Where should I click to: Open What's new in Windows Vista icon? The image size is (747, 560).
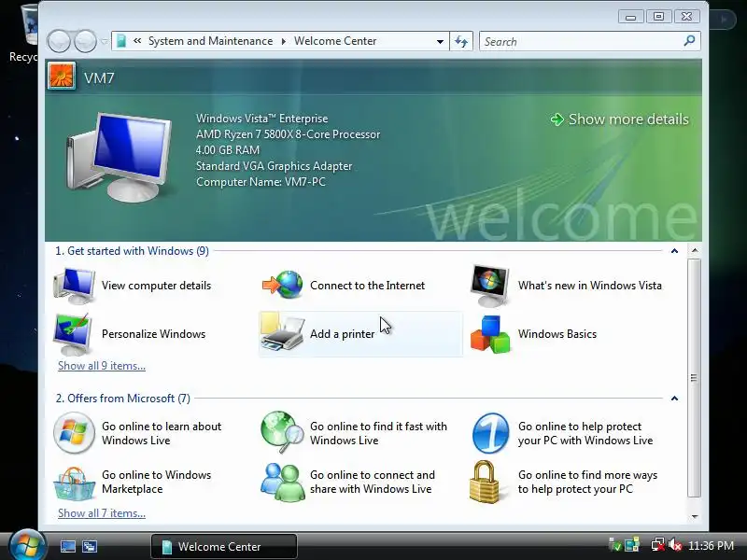pos(489,286)
